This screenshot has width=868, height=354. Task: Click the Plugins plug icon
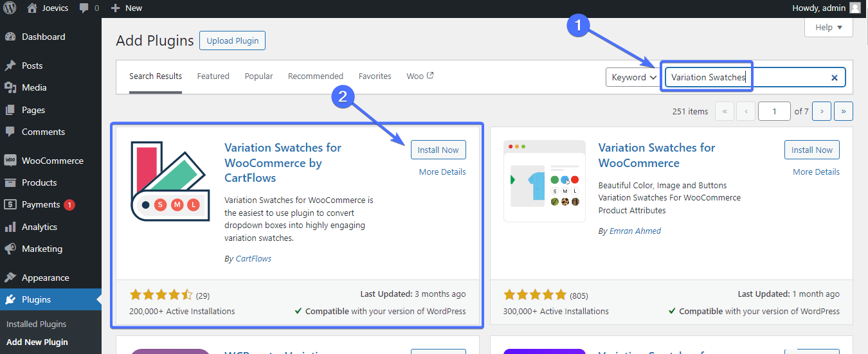pyautogui.click(x=10, y=299)
